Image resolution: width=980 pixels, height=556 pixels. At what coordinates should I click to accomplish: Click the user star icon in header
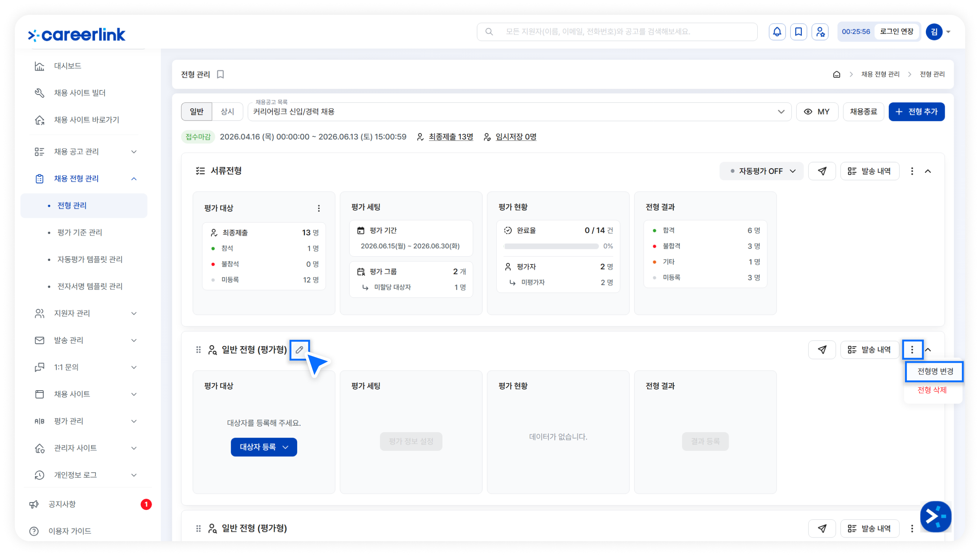click(x=820, y=32)
